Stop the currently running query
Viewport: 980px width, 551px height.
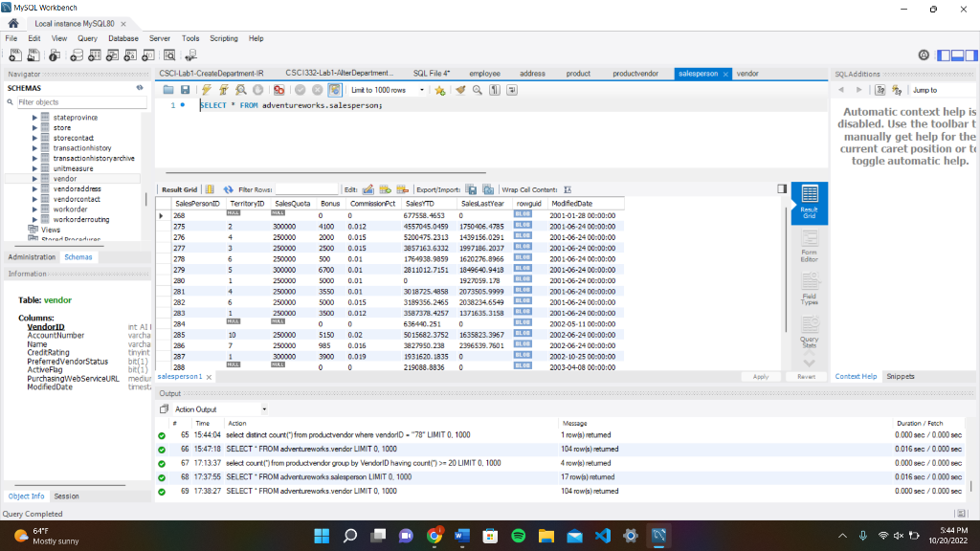[257, 91]
